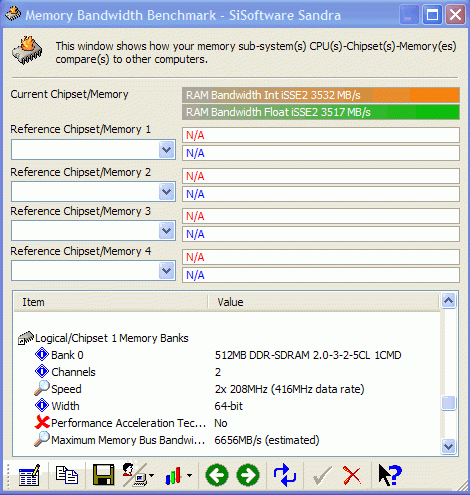Open the Options table icon in the toolbar

point(29,475)
